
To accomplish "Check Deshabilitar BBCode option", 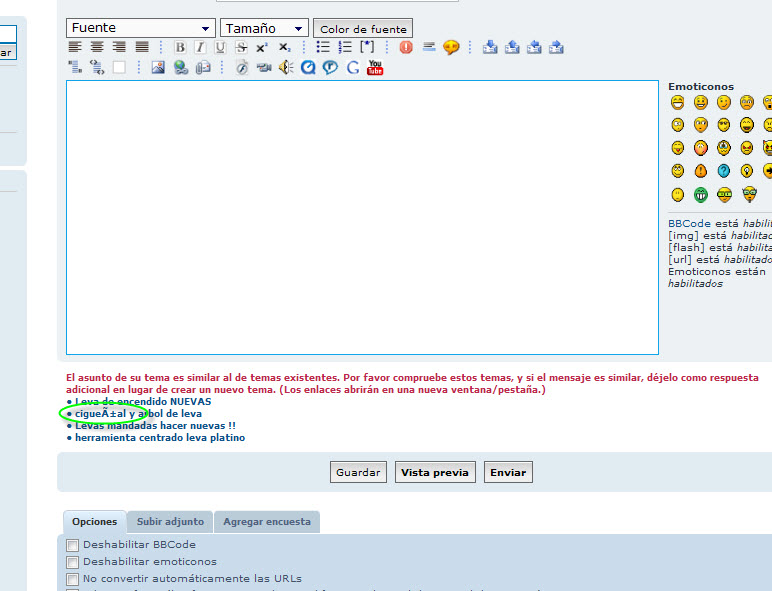I will pyautogui.click(x=72, y=545).
